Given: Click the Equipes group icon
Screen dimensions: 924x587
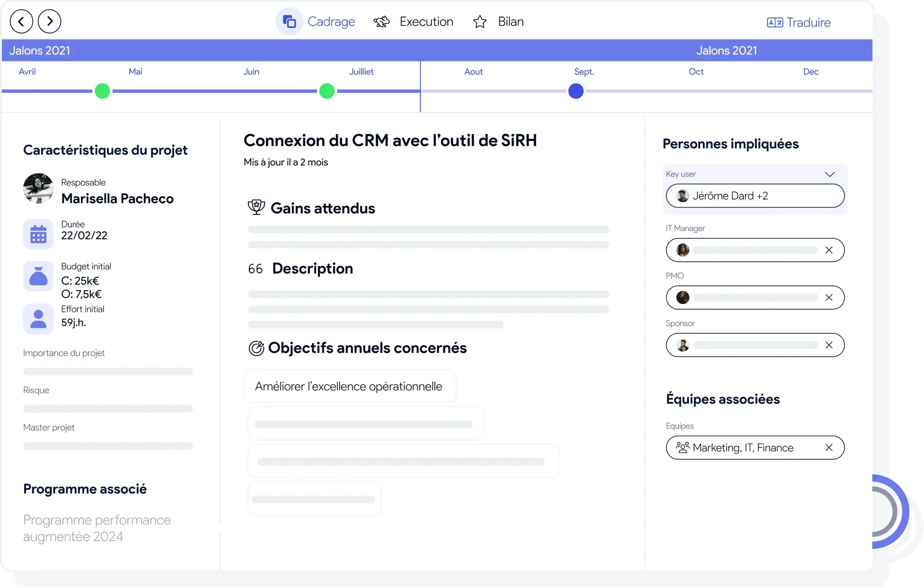Looking at the screenshot, I should click(x=683, y=447).
